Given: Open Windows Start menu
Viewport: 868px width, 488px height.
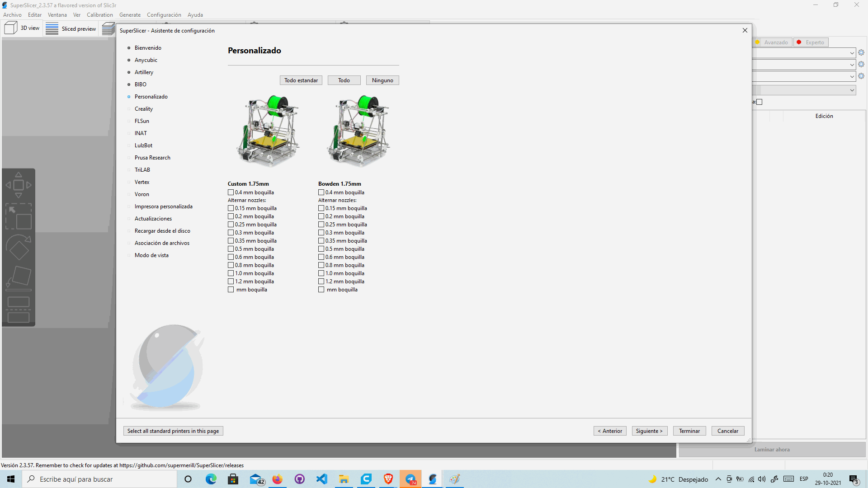Looking at the screenshot, I should click(11, 479).
